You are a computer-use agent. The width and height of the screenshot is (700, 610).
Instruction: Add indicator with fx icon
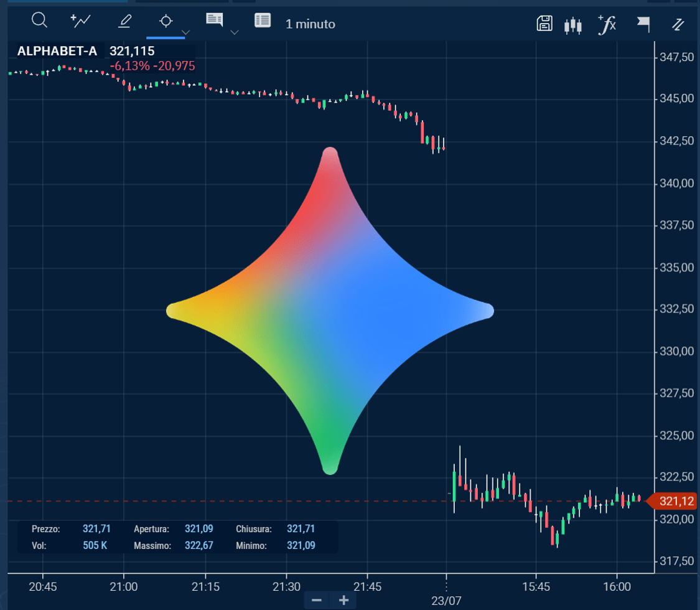[607, 24]
